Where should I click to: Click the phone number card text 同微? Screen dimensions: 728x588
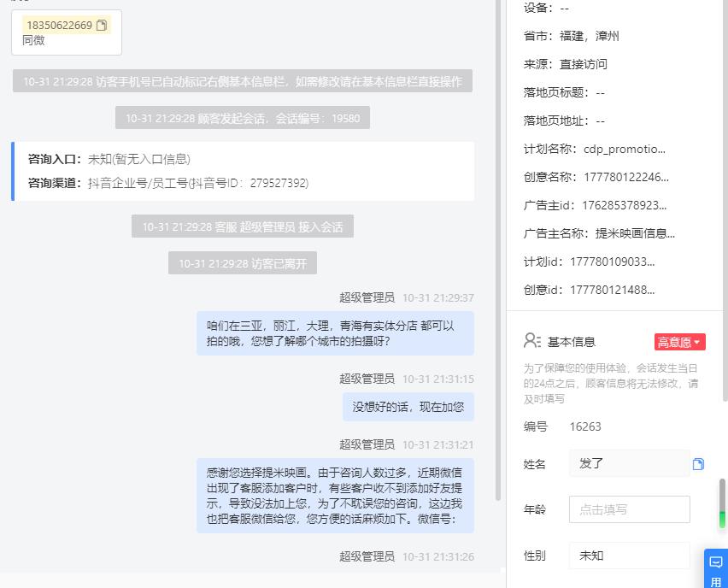click(33, 40)
